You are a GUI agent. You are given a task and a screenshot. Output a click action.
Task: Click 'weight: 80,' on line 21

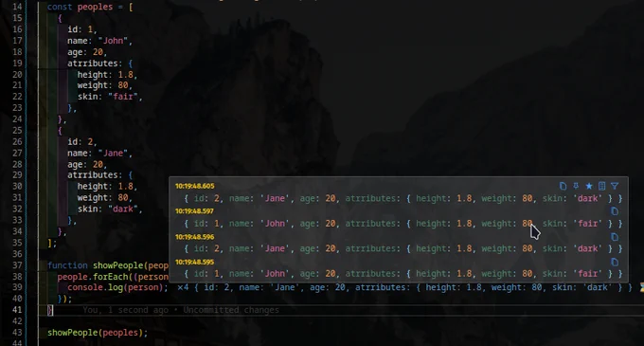(105, 85)
